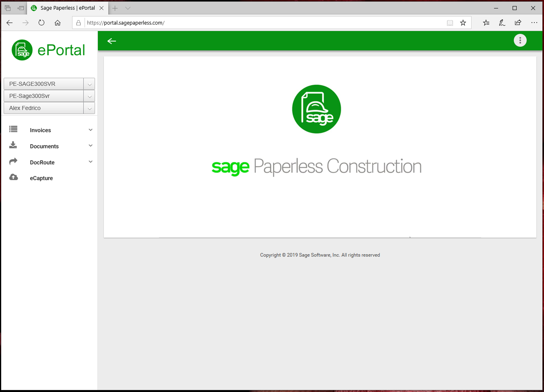This screenshot has width=544, height=392.
Task: Open reading view icon in address bar
Action: point(450,23)
